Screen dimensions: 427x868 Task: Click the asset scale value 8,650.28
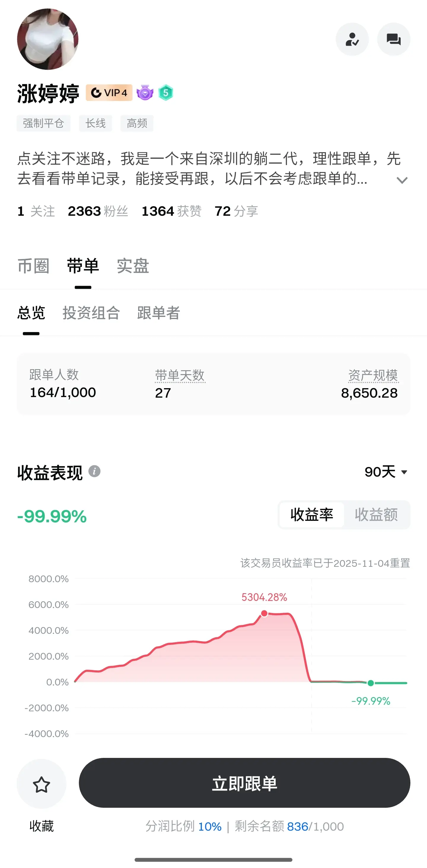coord(369,393)
